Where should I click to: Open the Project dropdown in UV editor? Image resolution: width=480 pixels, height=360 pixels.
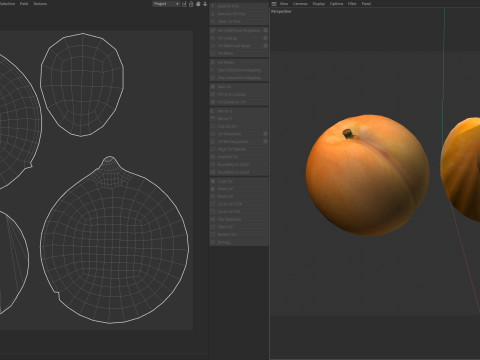166,4
